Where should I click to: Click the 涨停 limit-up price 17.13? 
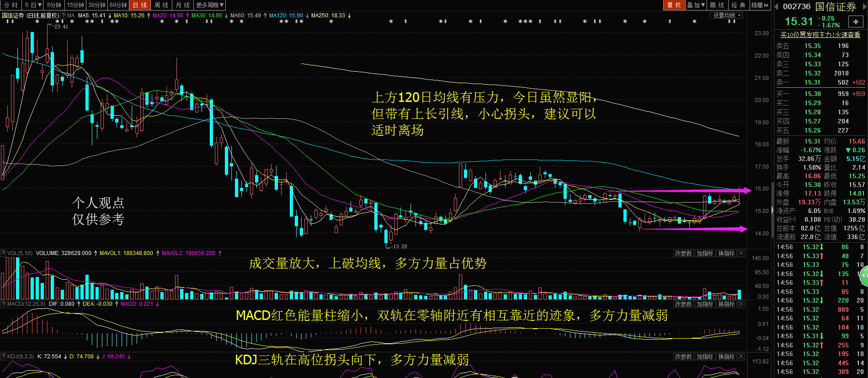click(813, 193)
